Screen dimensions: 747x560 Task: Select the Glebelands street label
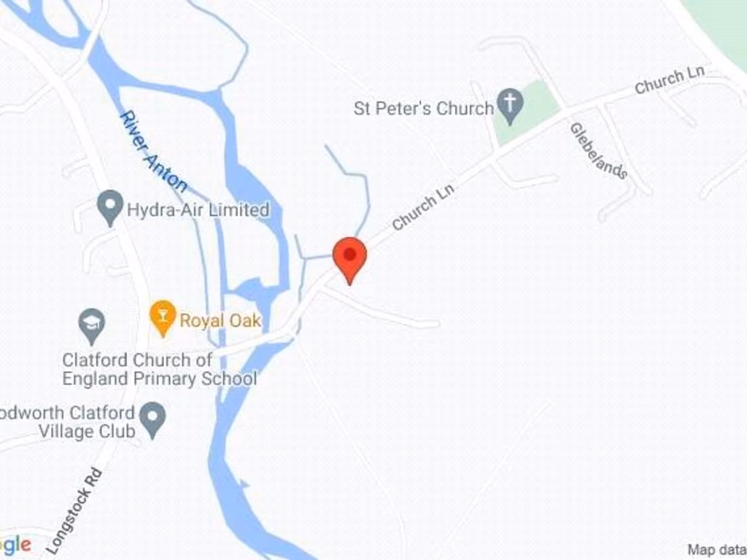pos(598,150)
